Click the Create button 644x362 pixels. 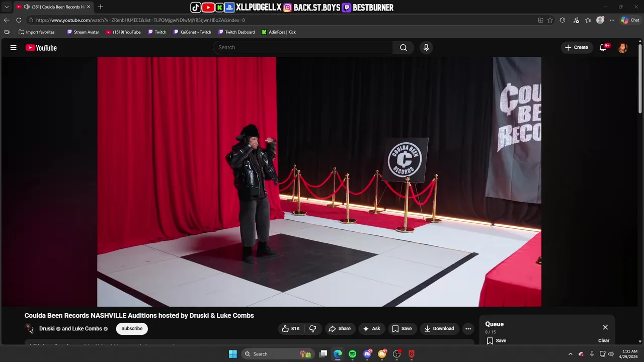pyautogui.click(x=577, y=47)
